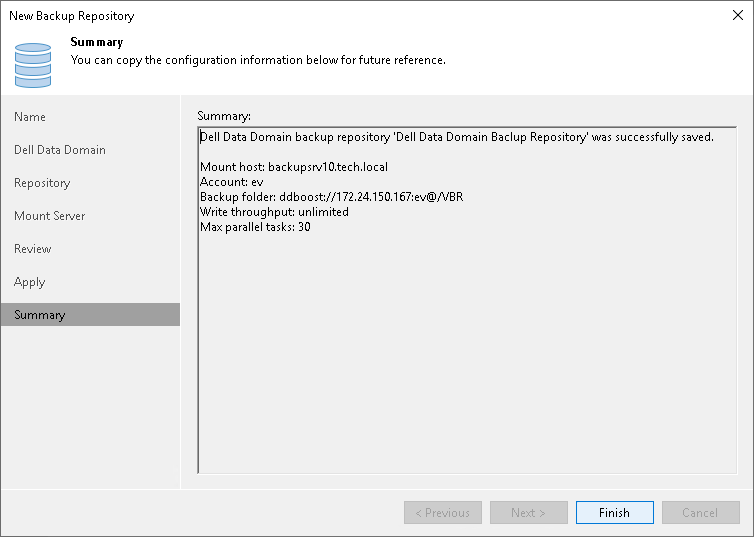Click the Previous button
The width and height of the screenshot is (754, 537).
(x=443, y=513)
